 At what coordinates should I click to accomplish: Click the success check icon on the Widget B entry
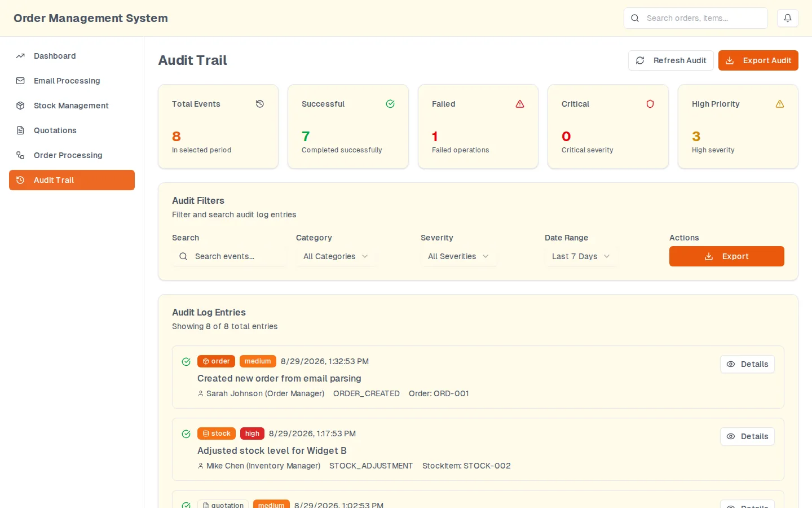186,434
